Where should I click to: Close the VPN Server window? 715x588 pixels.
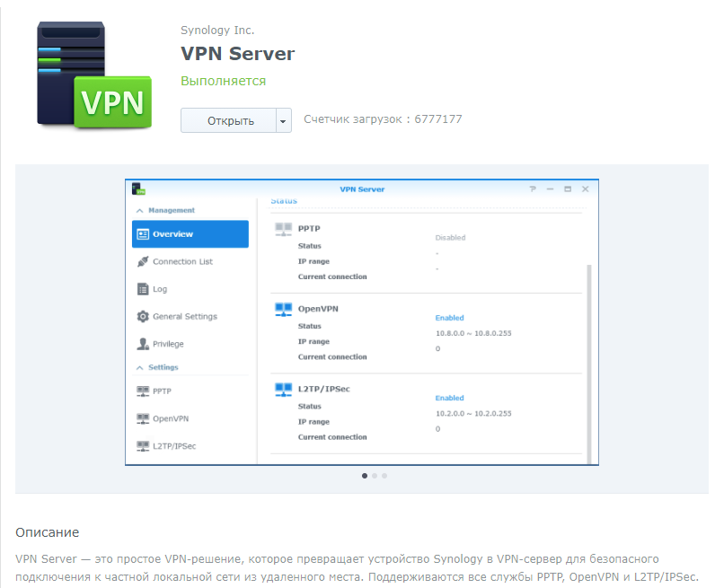tap(586, 189)
